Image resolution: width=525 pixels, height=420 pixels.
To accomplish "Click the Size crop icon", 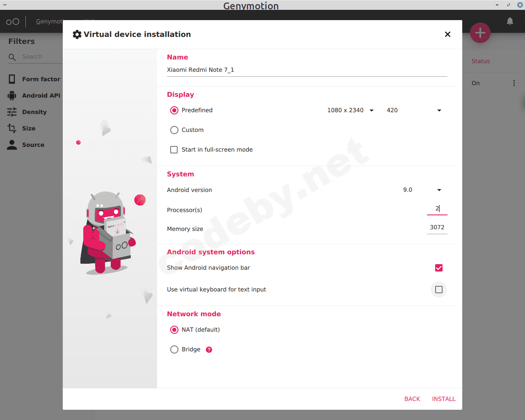I will (12, 128).
